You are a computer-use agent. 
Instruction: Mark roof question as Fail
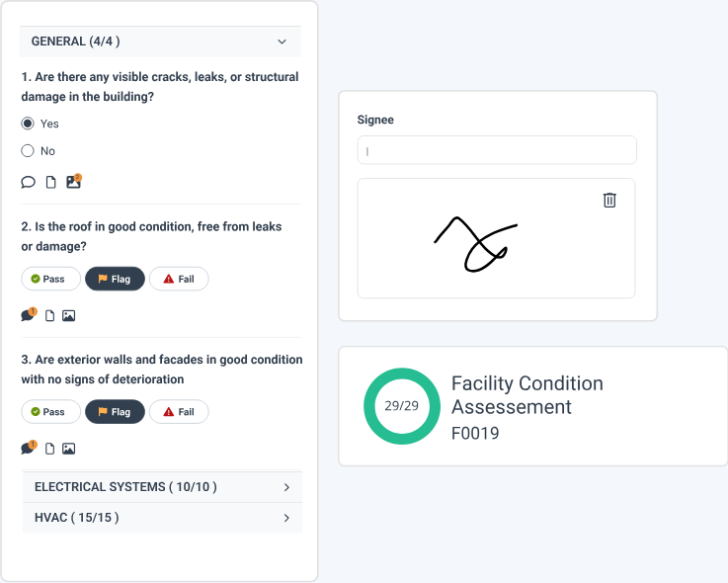[179, 280]
